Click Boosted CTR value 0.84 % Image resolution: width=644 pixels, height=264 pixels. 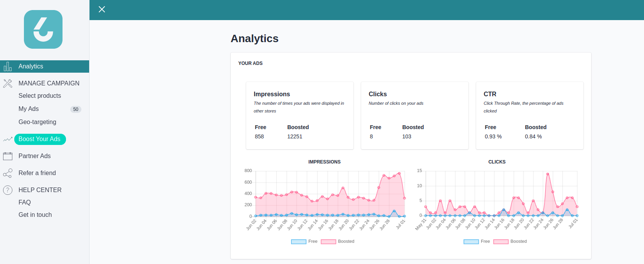click(533, 137)
